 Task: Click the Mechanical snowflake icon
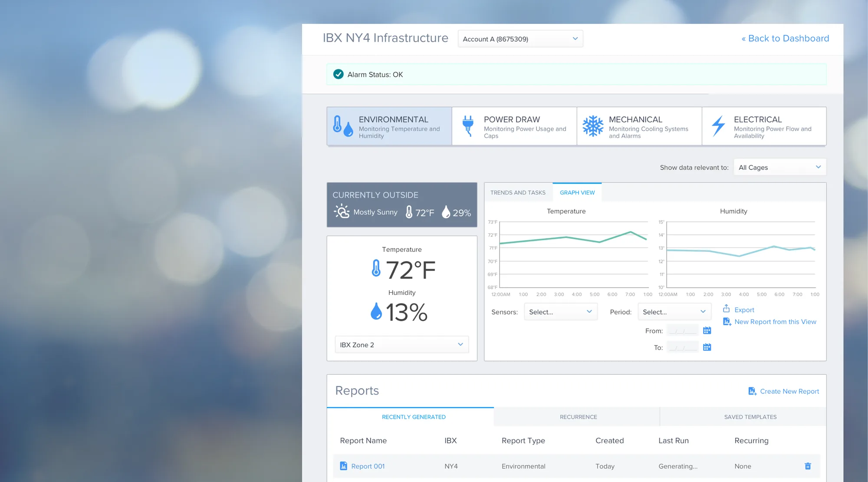tap(593, 126)
